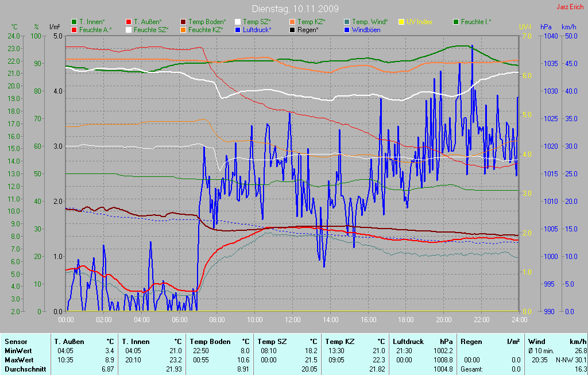The height and width of the screenshot is (375, 588).
Task: Select the Luftdruck column header in table
Action: (408, 341)
